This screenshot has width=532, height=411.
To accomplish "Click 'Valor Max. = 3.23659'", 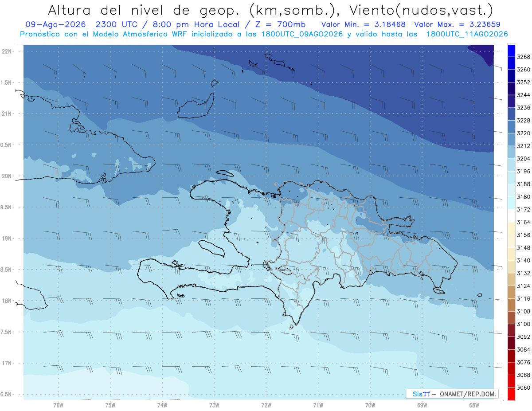I will coord(458,24).
